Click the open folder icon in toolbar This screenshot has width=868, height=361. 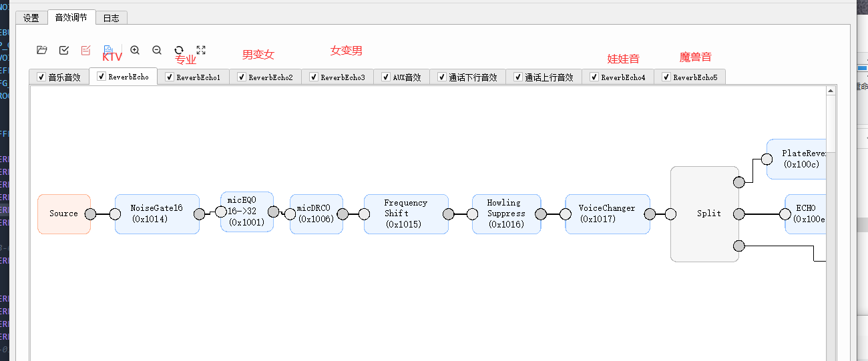click(x=42, y=50)
